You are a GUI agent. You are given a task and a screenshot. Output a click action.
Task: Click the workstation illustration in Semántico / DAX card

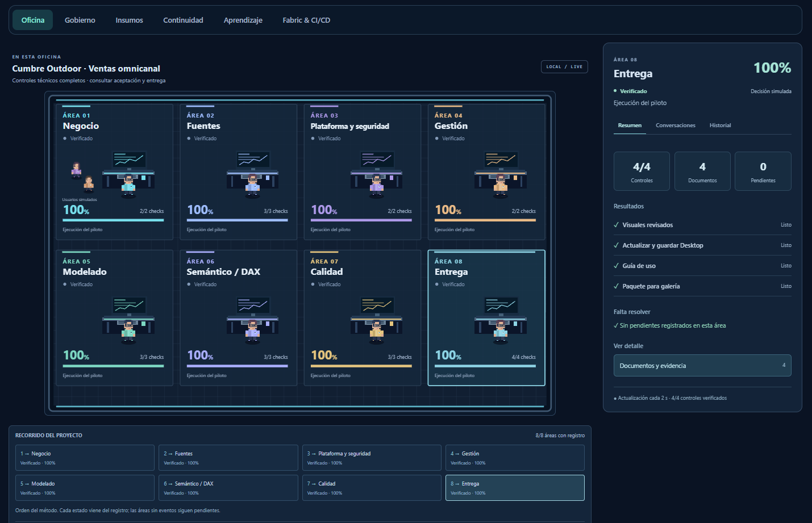pos(252,320)
